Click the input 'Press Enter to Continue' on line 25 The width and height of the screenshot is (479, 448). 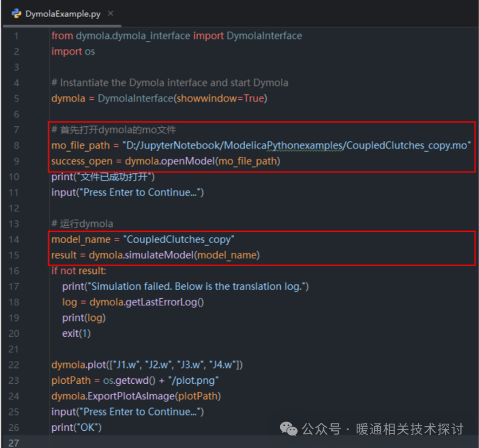click(x=127, y=412)
